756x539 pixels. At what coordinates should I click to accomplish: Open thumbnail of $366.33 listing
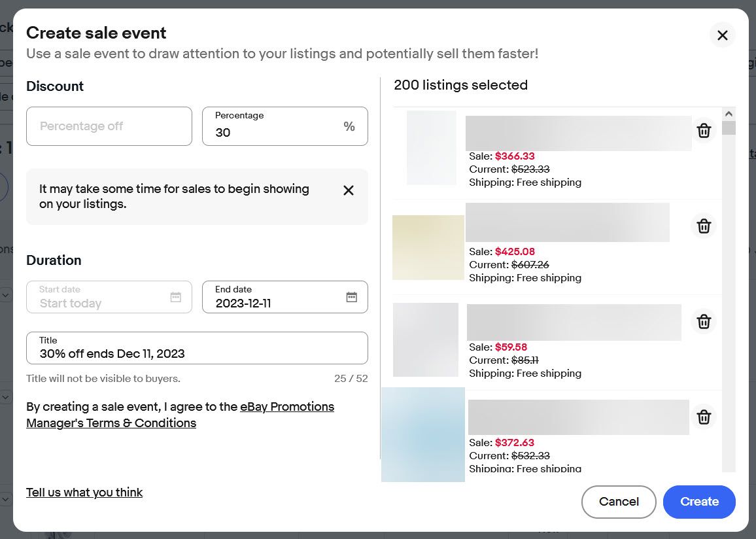point(432,148)
